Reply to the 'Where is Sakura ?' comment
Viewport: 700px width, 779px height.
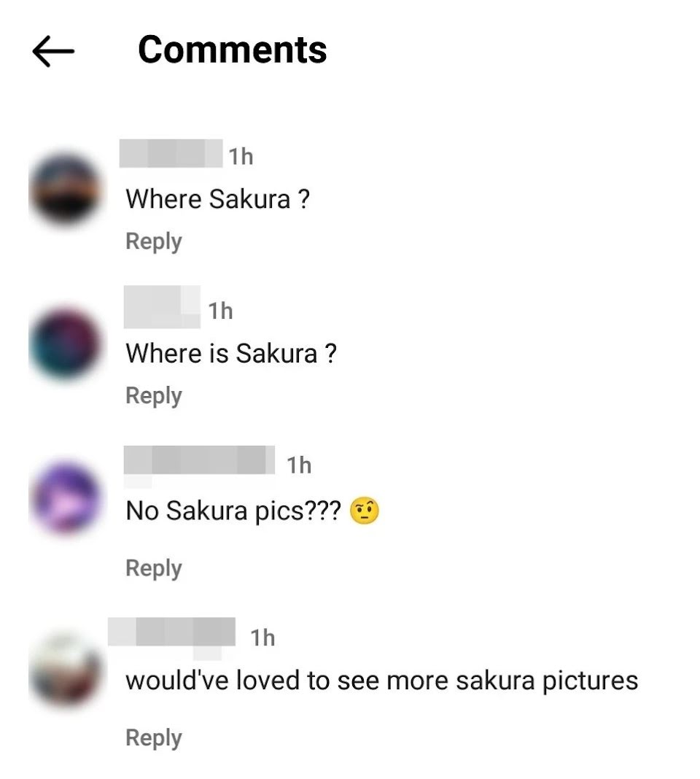154,396
